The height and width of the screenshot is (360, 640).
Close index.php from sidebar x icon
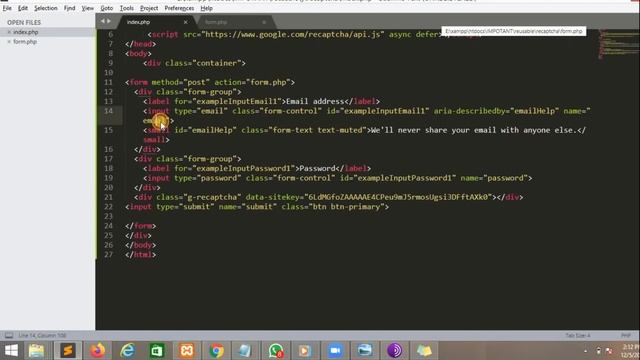[9, 32]
